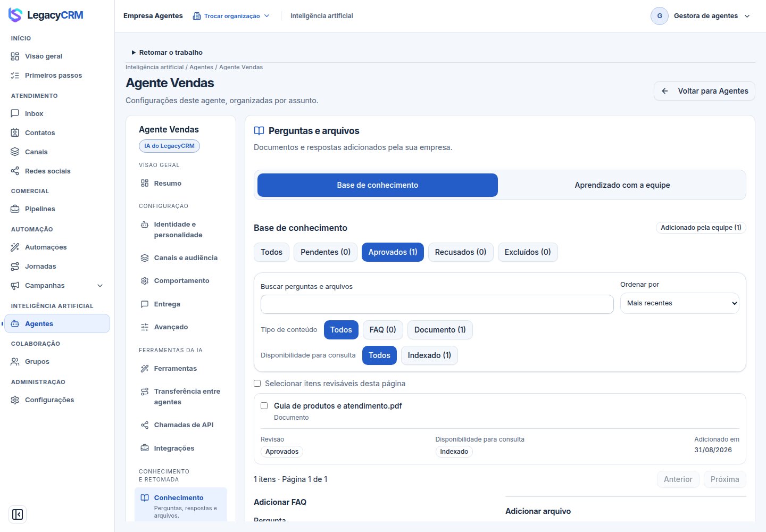Click Voltar para Agentes button
The width and height of the screenshot is (766, 532).
[704, 91]
